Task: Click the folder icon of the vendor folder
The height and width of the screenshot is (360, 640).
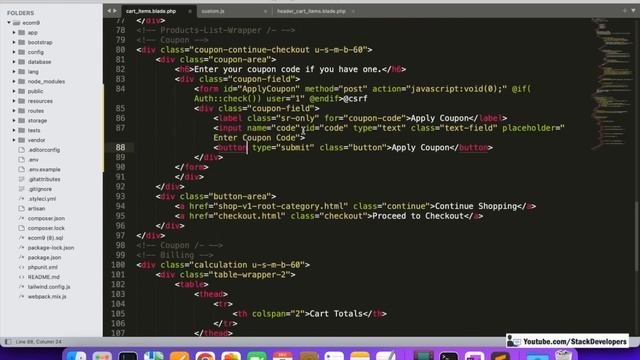Action: [22, 140]
